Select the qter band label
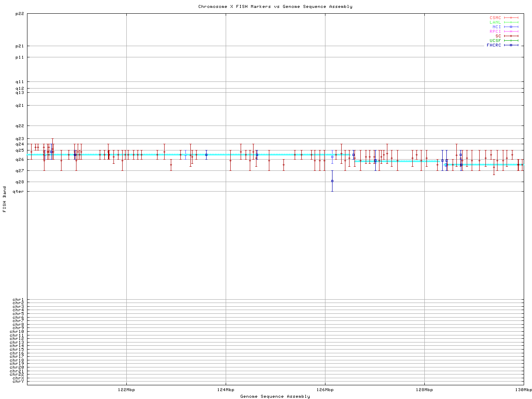 click(x=19, y=192)
